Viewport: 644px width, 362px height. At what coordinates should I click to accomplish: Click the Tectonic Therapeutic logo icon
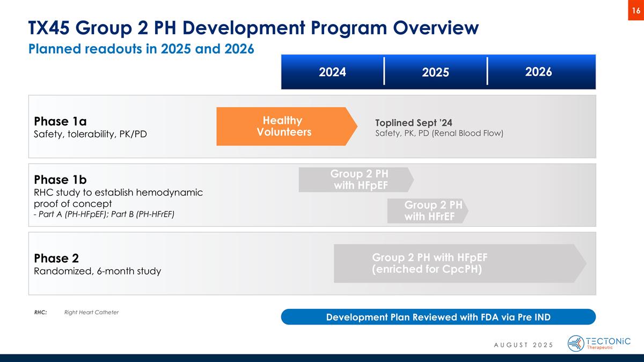click(576, 343)
